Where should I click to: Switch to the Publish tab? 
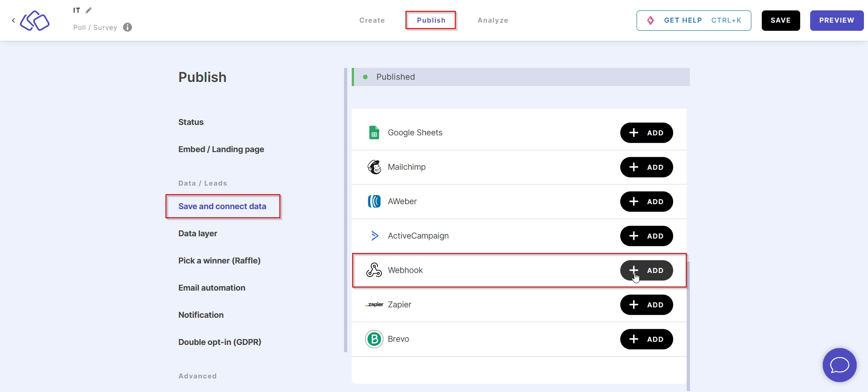(431, 20)
